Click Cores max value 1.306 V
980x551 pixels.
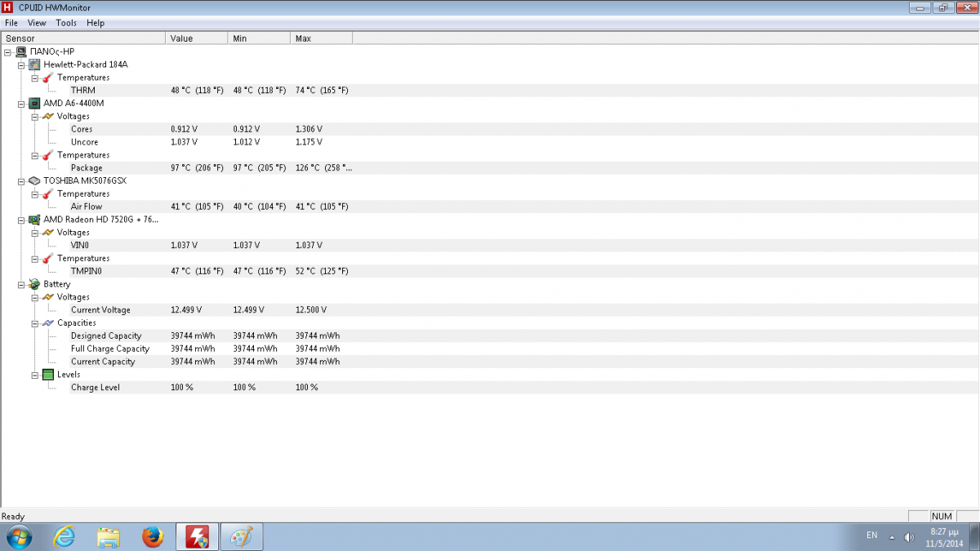pos(309,129)
